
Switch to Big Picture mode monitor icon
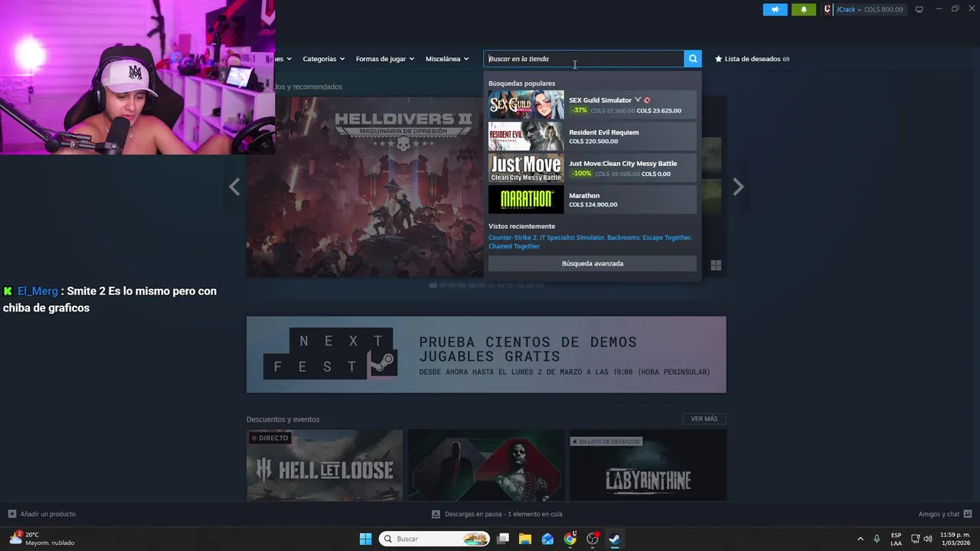pos(920,9)
